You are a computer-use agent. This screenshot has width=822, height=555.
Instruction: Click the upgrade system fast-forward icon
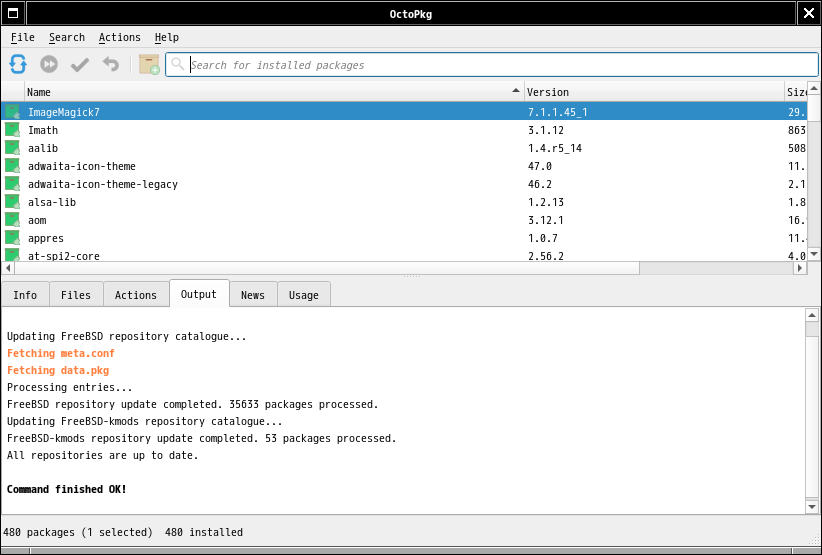[49, 64]
